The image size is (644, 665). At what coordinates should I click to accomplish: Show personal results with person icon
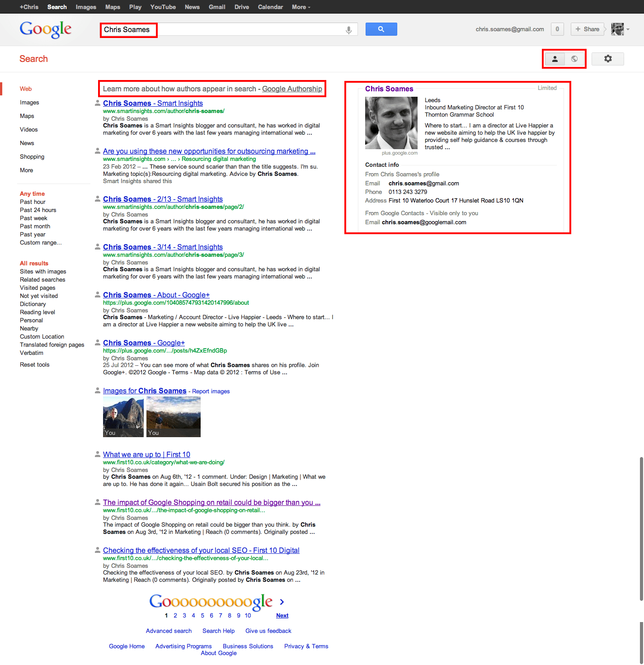[x=555, y=59]
